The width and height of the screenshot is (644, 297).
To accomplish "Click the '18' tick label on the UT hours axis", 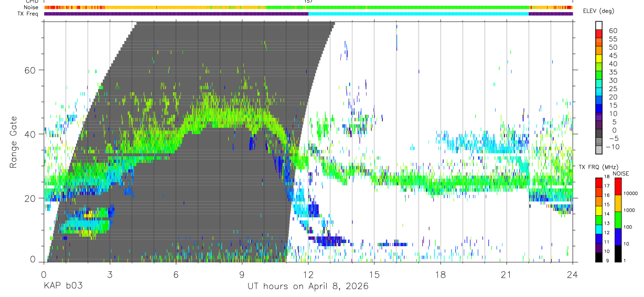I will click(441, 275).
